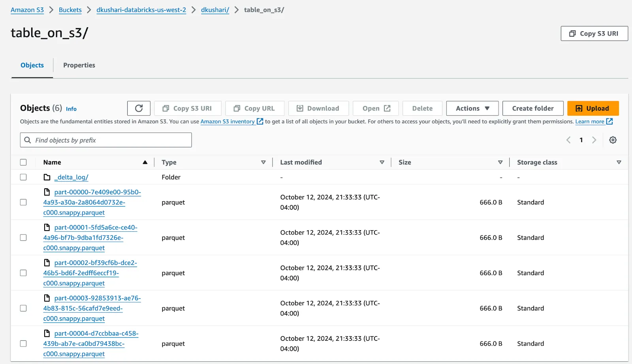The width and height of the screenshot is (632, 364).
Task: Switch to the Properties tab
Action: coord(79,65)
